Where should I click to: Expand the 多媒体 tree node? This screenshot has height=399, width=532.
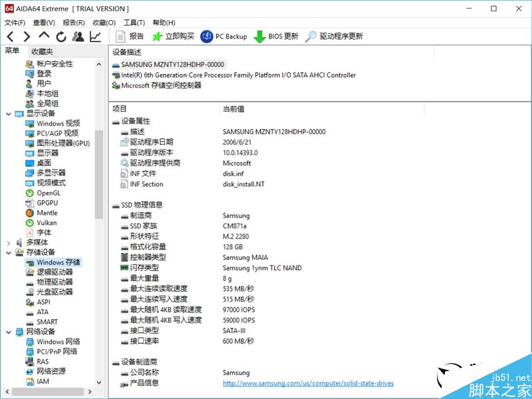9,243
